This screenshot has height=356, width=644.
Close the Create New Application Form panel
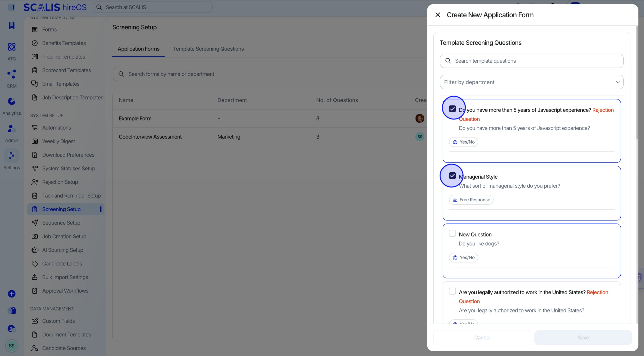pyautogui.click(x=438, y=15)
